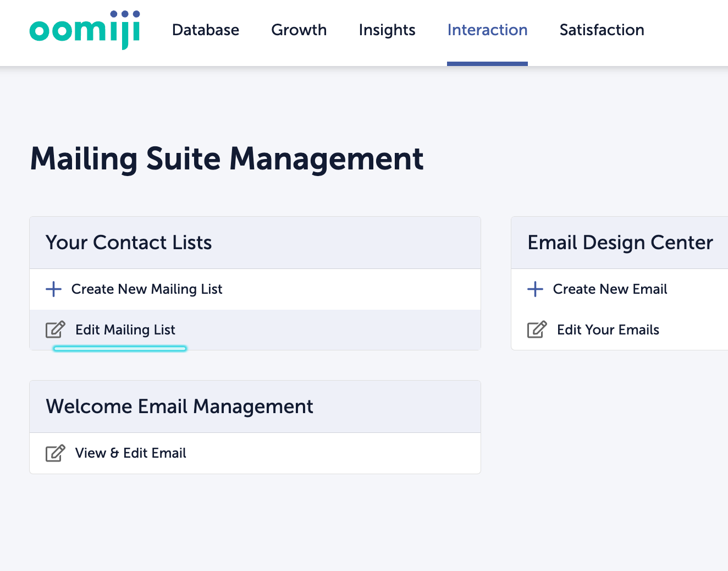
Task: Click pencil icon beside View & Edit Email
Action: pyautogui.click(x=55, y=453)
